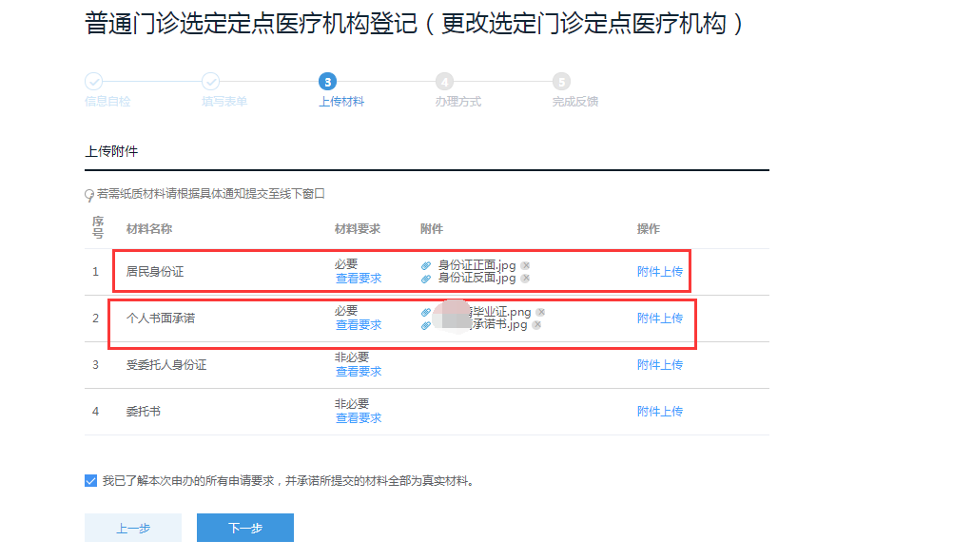
Task: Delete the 毕业证.png attachment
Action: tap(540, 312)
